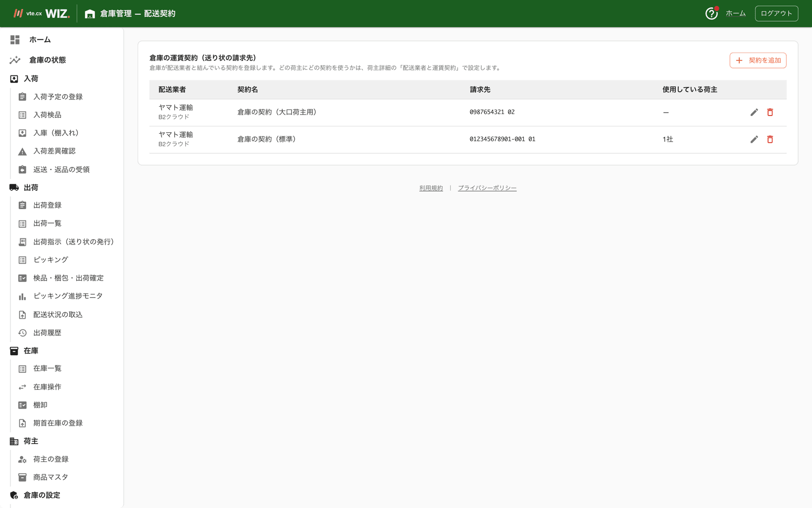Viewport: 812px width, 508px height.
Task: Click the help question mark icon
Action: click(711, 13)
